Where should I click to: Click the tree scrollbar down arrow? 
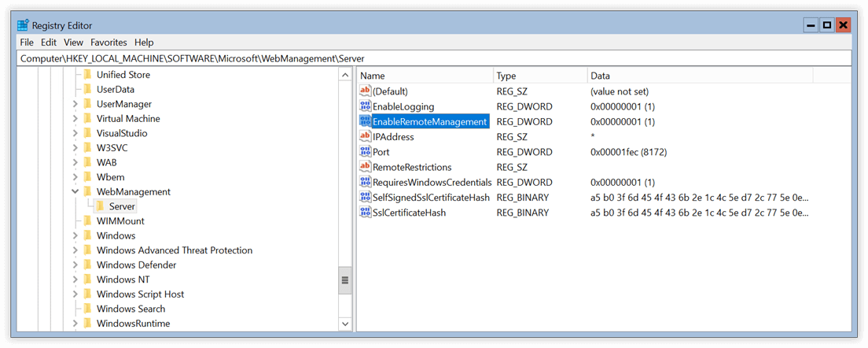click(345, 324)
